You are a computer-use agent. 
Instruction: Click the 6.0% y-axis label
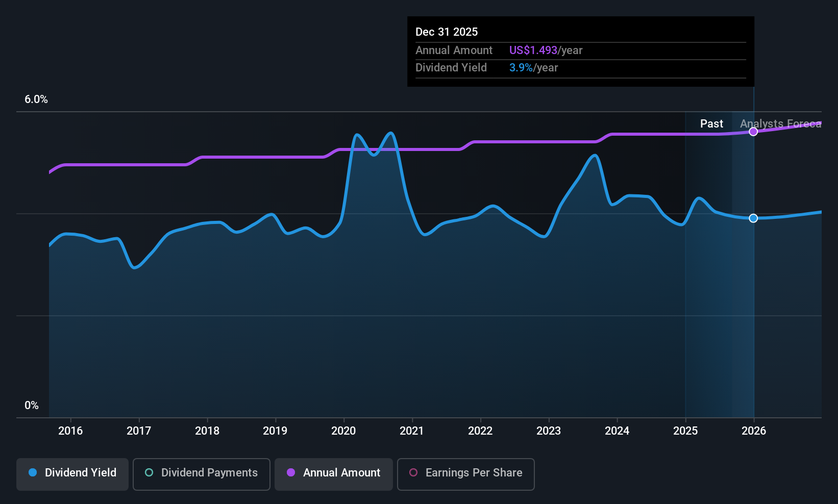click(36, 99)
